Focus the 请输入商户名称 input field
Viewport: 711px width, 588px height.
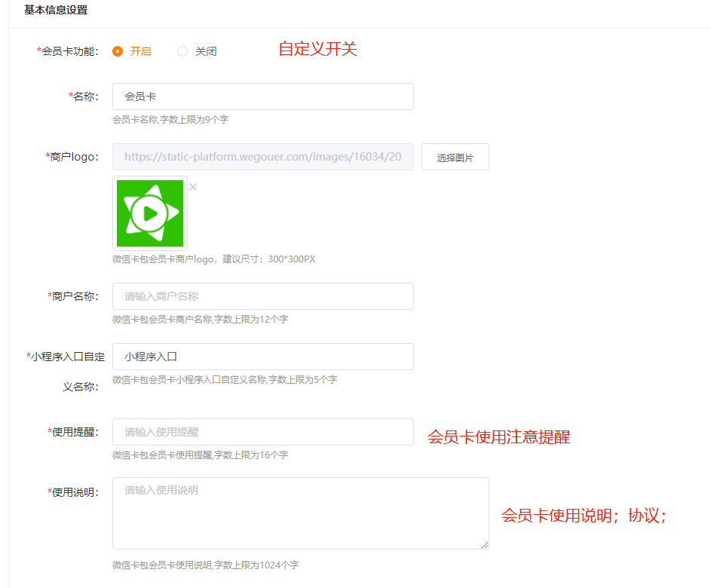263,296
